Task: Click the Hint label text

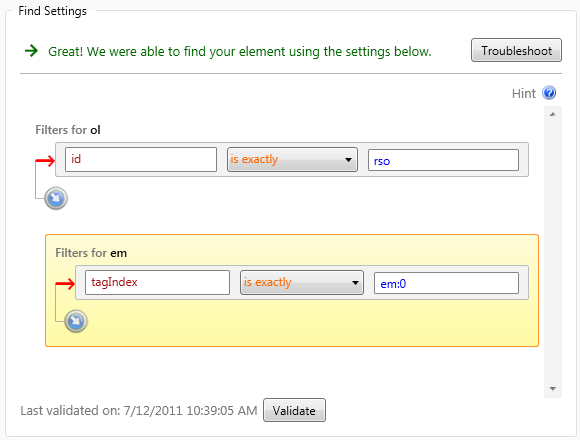Action: [523, 94]
